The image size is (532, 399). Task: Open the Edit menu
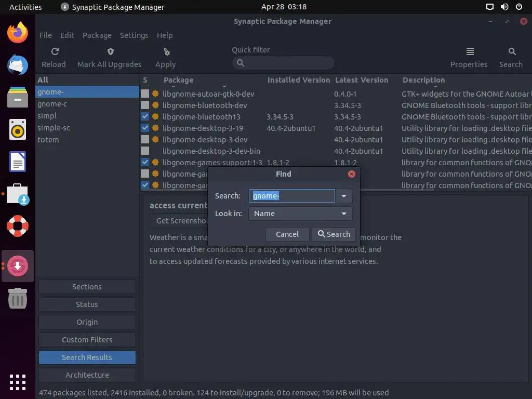(x=67, y=35)
